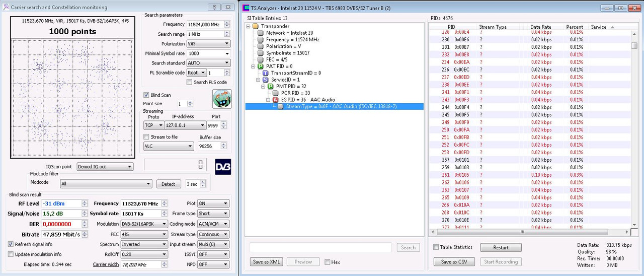Viewport: 644px width, 276px height.
Task: Click the PID table vertical scrollbar thumb
Action: [634, 45]
